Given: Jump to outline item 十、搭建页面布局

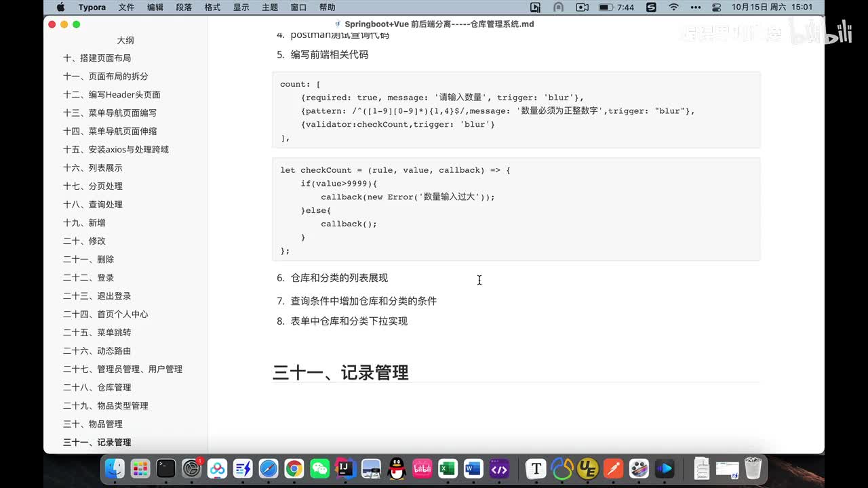Looking at the screenshot, I should [x=97, y=58].
